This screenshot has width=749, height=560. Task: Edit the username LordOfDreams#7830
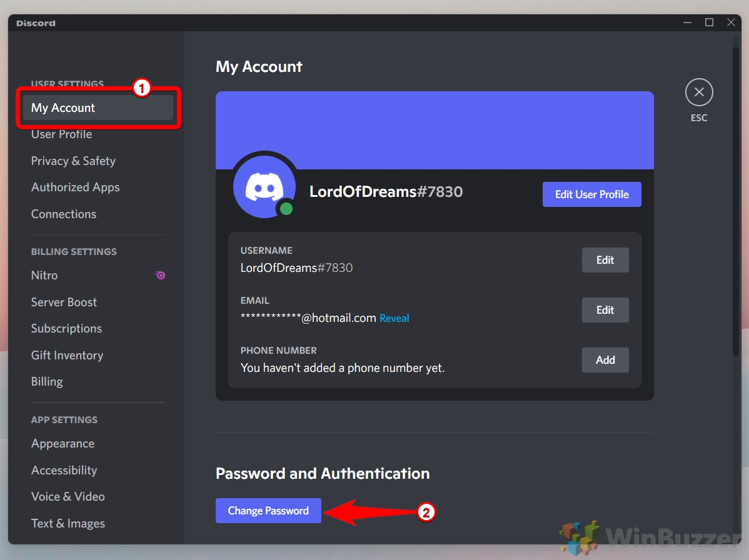(605, 260)
